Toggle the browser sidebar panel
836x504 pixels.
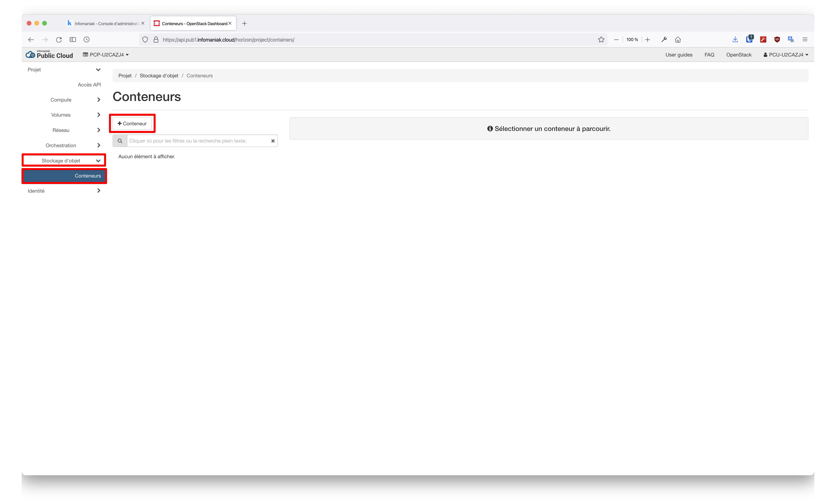click(x=73, y=39)
